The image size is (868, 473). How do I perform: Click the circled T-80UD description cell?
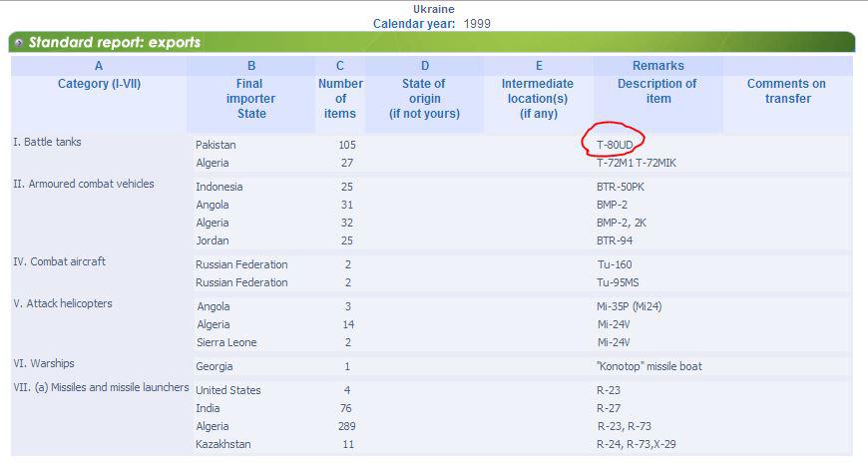tap(614, 145)
